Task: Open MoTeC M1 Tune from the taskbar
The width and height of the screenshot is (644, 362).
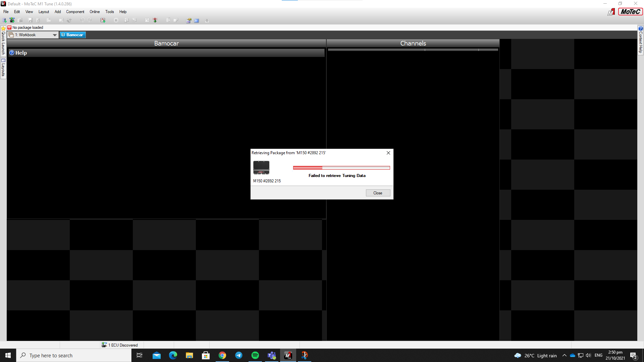Action: point(288,355)
